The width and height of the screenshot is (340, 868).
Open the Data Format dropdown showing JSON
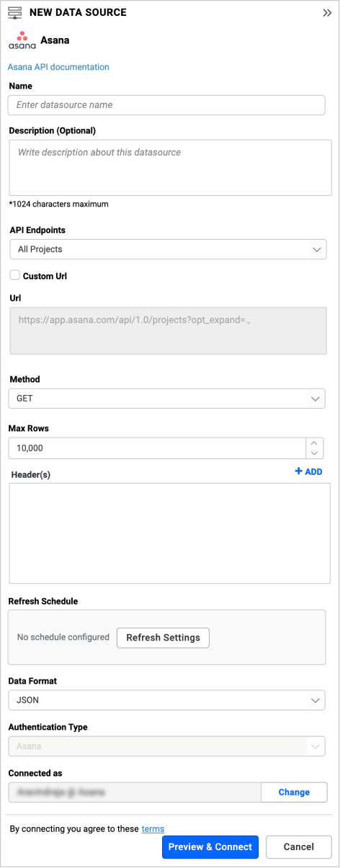click(x=166, y=700)
